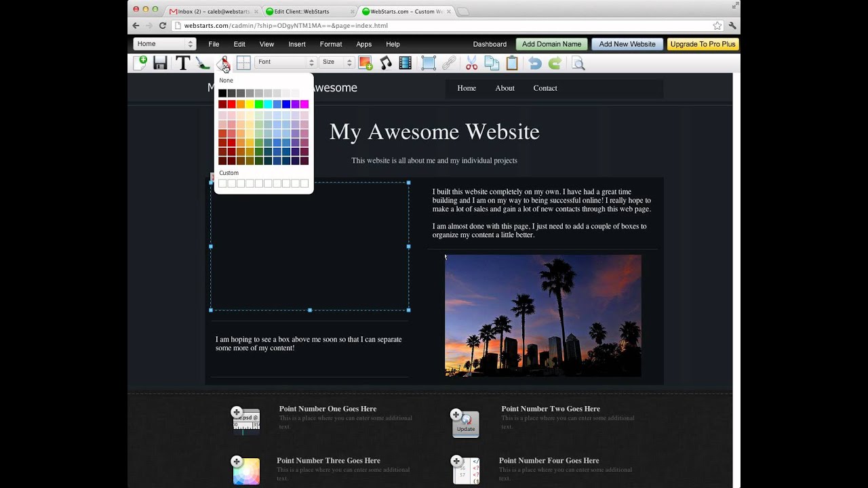Pick the bright yellow color swatch
This screenshot has height=488, width=868.
(250, 104)
